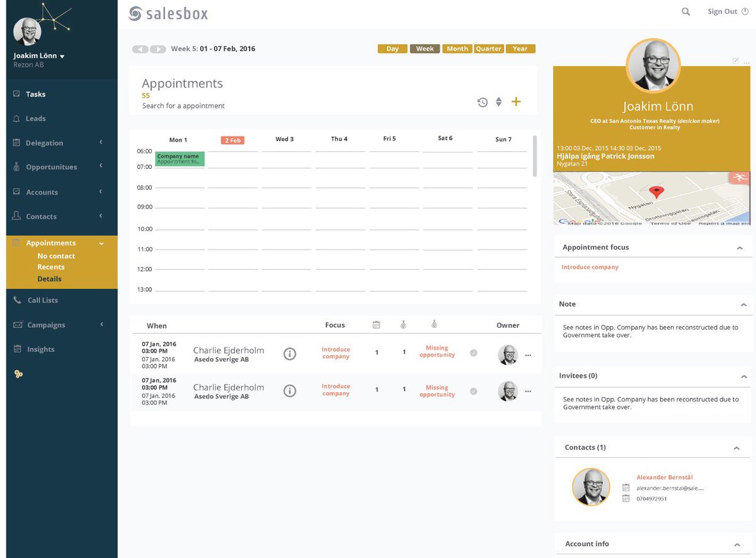The width and height of the screenshot is (756, 558).
Task: Click the map thumbnail with red pin
Action: (x=651, y=199)
